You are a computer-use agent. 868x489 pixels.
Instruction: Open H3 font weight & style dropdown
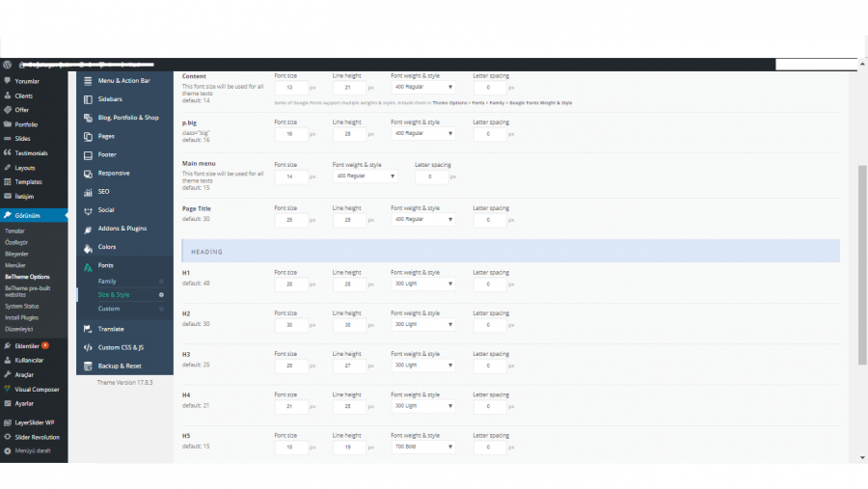point(423,365)
